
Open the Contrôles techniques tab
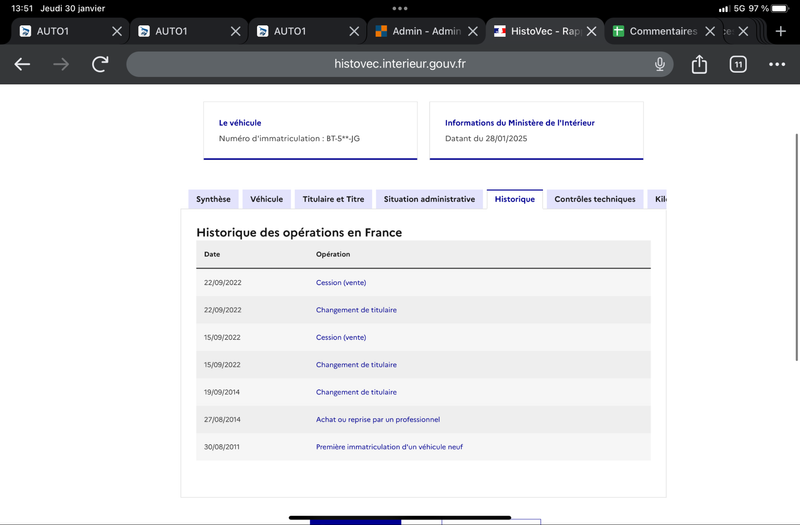[595, 199]
